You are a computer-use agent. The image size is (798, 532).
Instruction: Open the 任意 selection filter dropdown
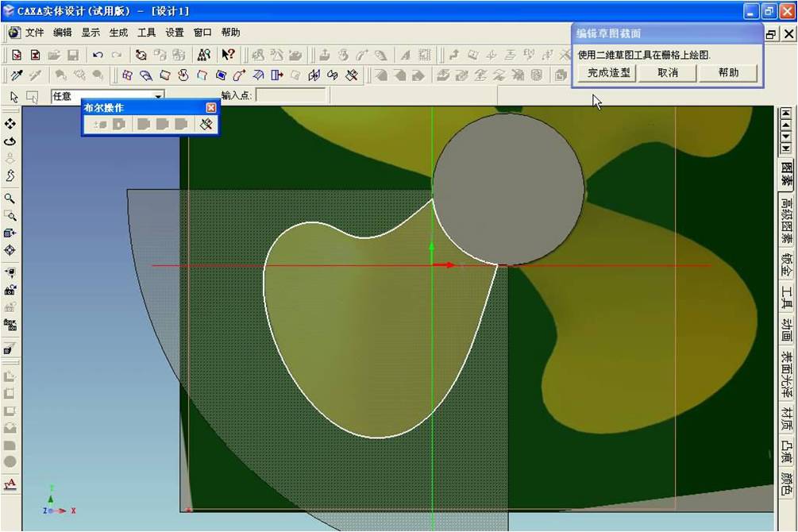tap(158, 96)
